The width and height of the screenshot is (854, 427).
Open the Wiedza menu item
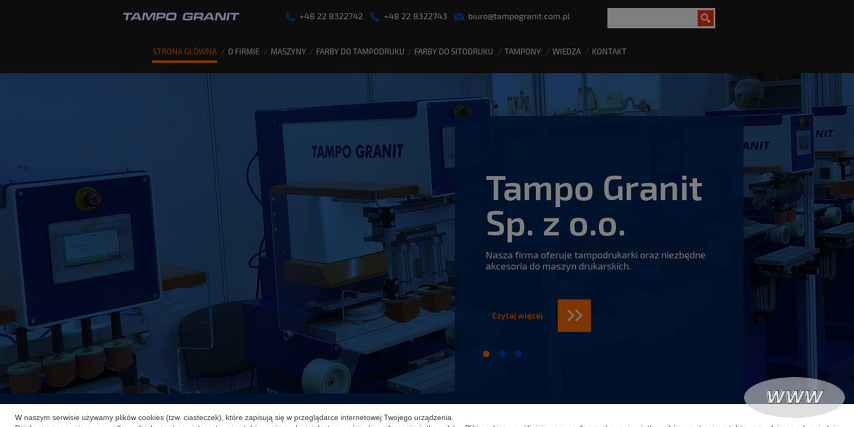566,52
